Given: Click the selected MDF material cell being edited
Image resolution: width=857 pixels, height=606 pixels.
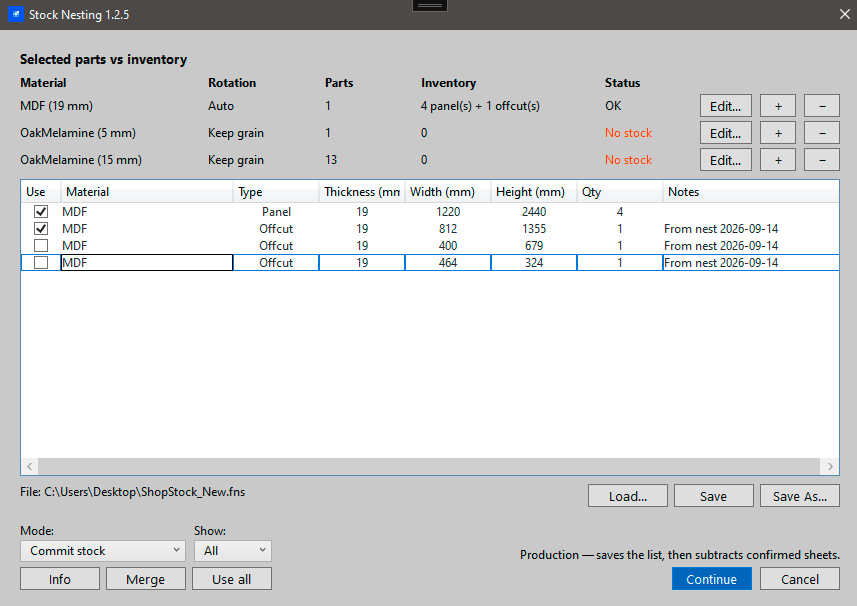Looking at the screenshot, I should (x=147, y=262).
